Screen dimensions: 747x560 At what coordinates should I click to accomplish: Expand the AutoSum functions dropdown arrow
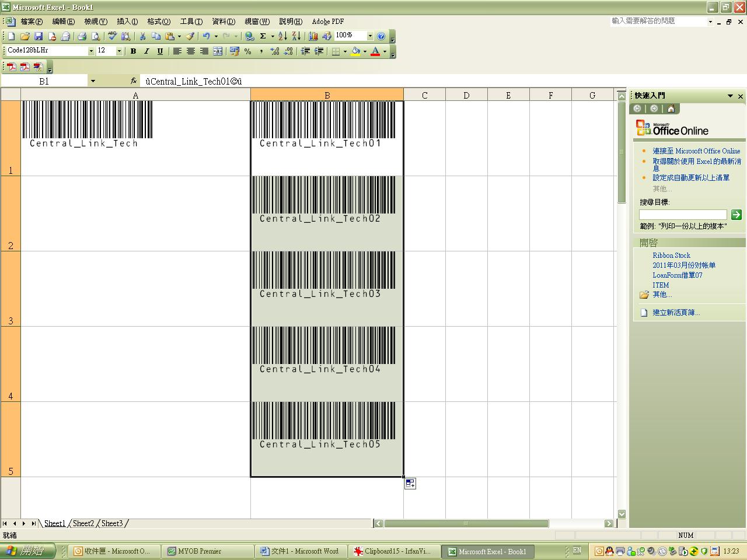tap(273, 36)
